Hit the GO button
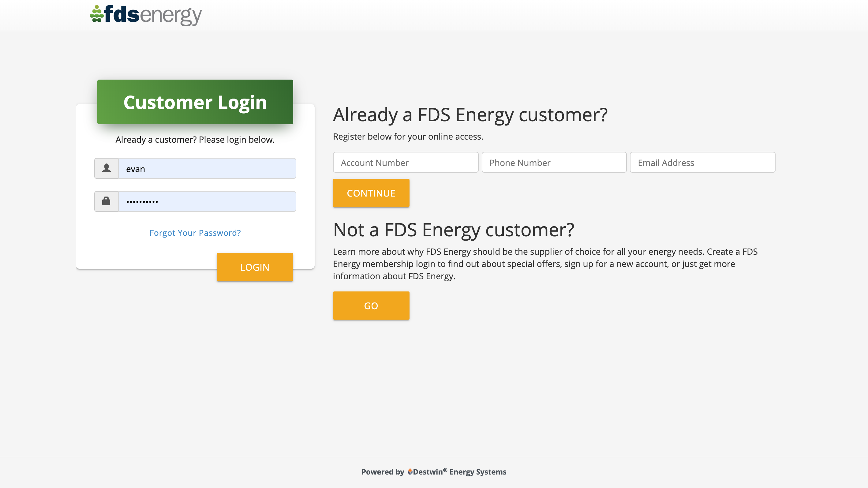This screenshot has width=868, height=488. point(371,306)
